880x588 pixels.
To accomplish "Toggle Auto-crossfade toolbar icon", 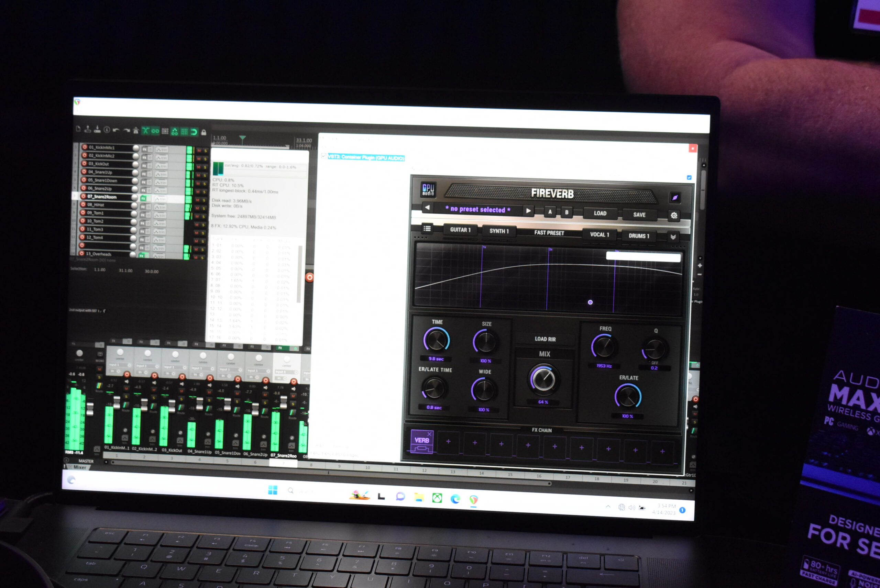I will 145,131.
